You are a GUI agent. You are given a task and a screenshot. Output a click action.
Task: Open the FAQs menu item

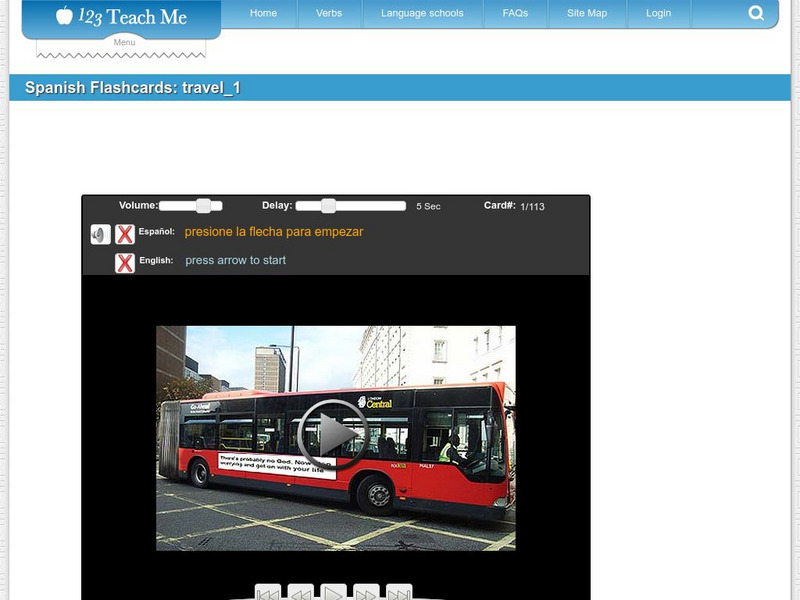coord(515,13)
